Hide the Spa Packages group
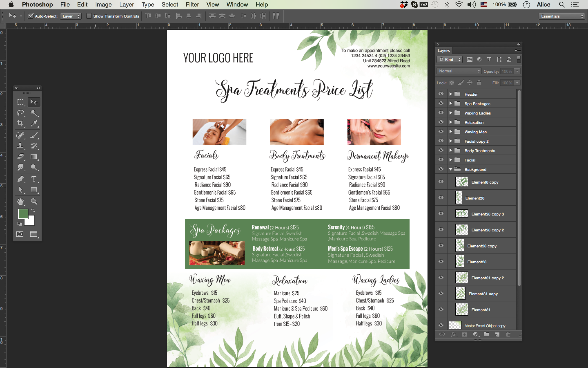 (441, 103)
